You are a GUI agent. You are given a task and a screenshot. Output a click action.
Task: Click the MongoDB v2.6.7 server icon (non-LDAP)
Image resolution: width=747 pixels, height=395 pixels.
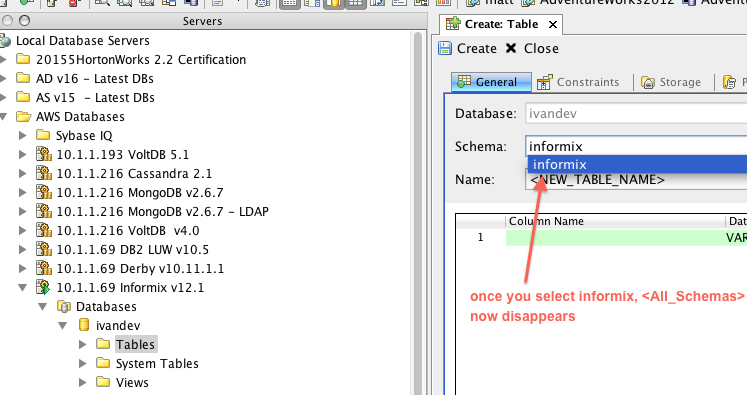point(44,192)
